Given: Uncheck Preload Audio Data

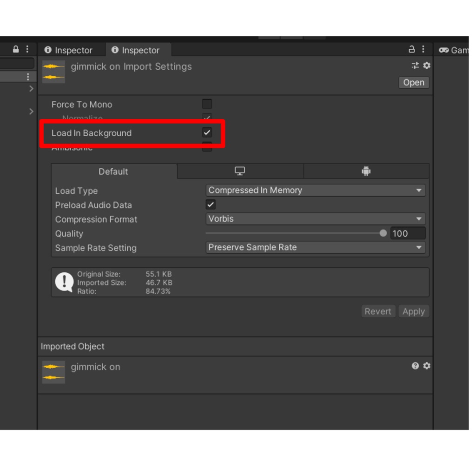Looking at the screenshot, I should pos(211,205).
